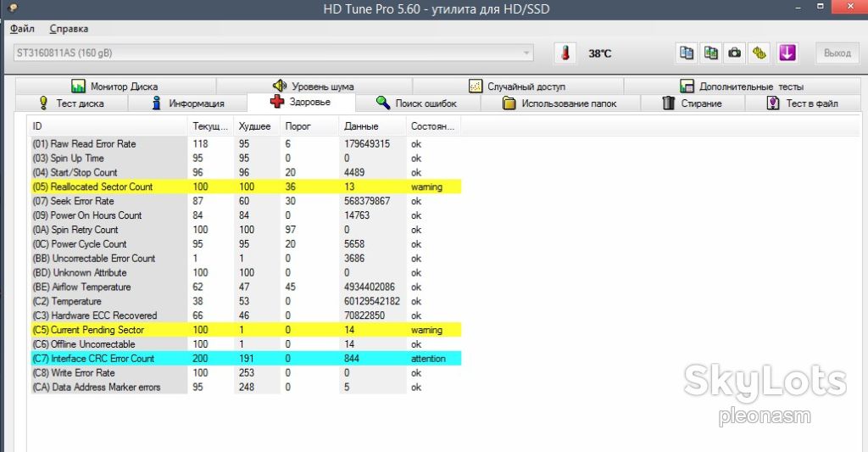This screenshot has height=452, width=868.
Task: Switch to the Монитор Диска tab
Action: tap(115, 86)
